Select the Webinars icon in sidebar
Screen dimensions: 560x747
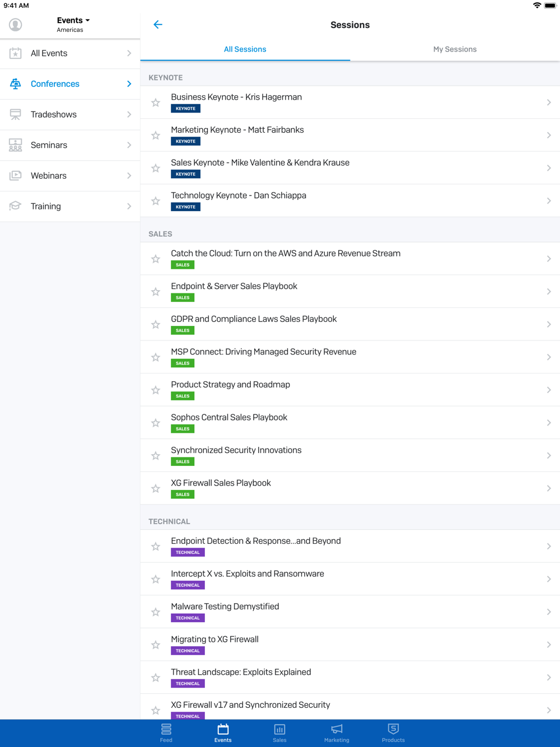click(x=16, y=175)
